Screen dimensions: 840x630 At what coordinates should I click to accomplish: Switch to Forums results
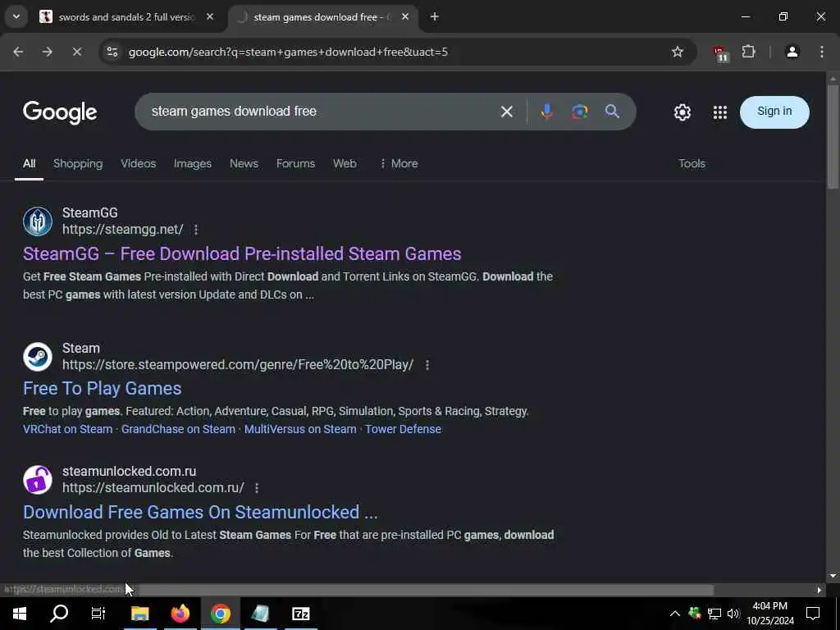[x=295, y=164]
